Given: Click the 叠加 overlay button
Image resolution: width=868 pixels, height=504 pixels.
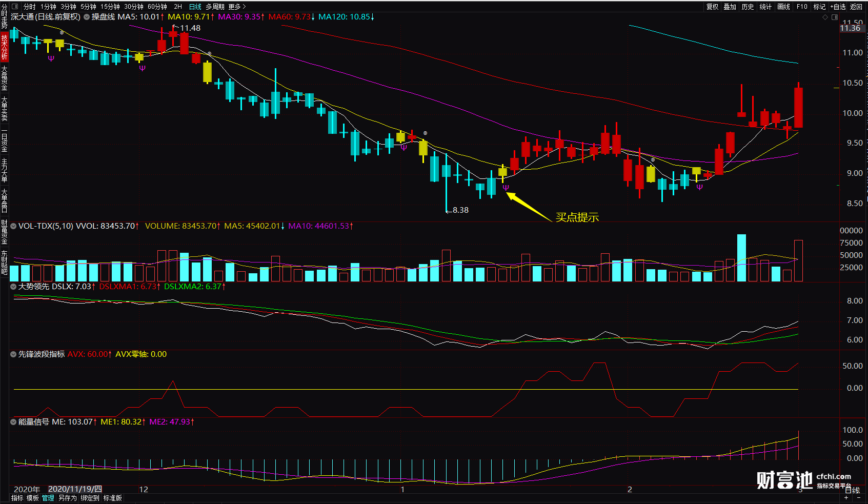Looking at the screenshot, I should 730,7.
